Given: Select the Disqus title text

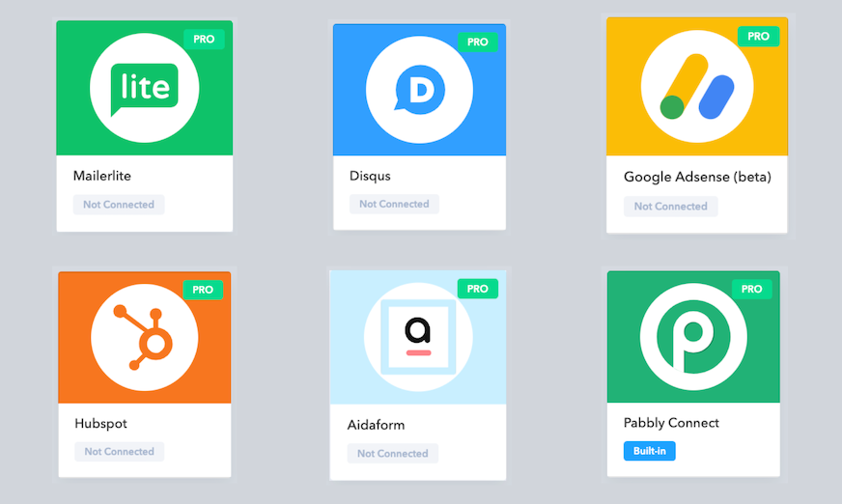Looking at the screenshot, I should [370, 176].
